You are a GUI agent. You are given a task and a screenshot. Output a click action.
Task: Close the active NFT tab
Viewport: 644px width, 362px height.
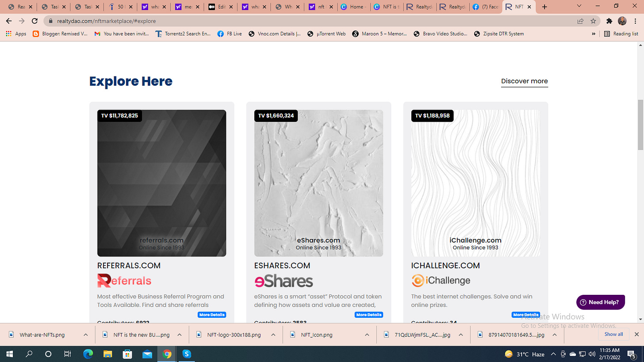(529, 7)
